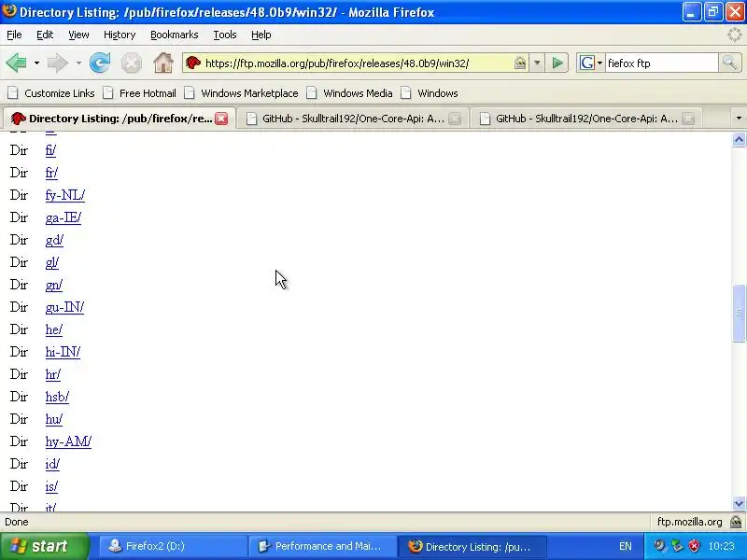Viewport: 747px width, 560px height.
Task: Go to the Home page icon
Action: [162, 63]
